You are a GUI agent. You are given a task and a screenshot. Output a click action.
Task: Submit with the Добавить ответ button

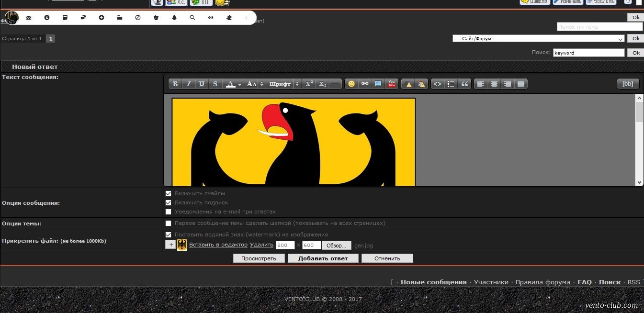[323, 258]
